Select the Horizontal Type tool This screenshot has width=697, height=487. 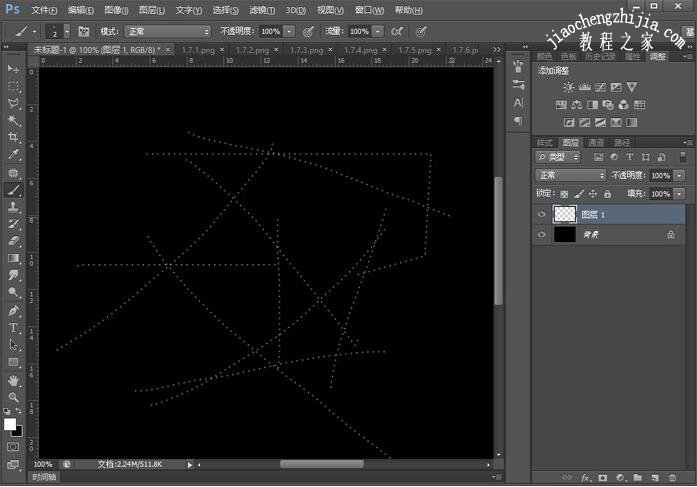14,327
